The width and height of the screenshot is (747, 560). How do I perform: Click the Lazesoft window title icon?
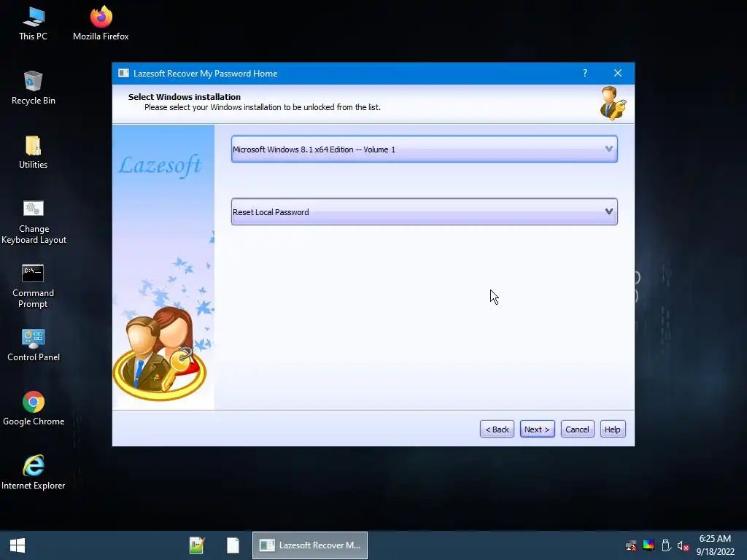point(123,74)
